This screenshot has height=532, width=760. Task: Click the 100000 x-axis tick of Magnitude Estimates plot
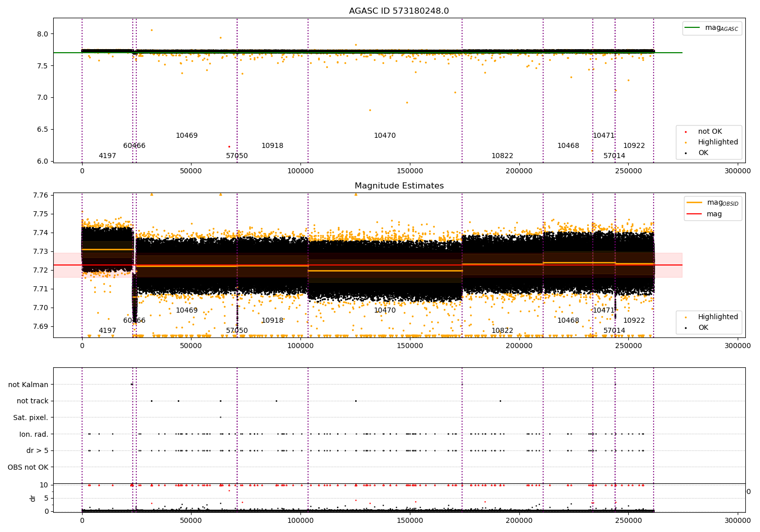[300, 346]
